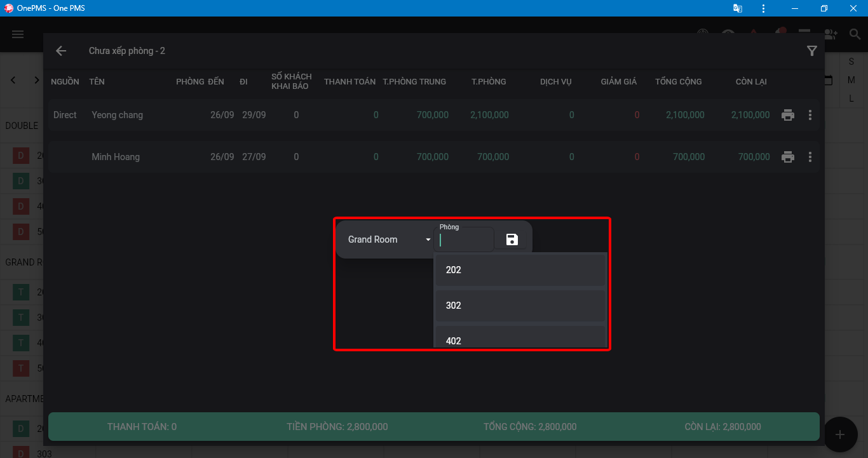Click the CÒN LẠI column header

751,81
